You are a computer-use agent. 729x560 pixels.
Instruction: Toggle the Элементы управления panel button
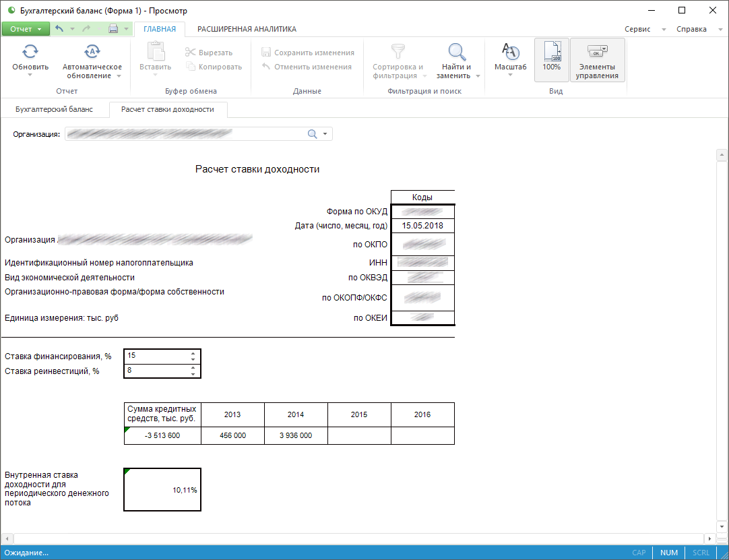(597, 59)
